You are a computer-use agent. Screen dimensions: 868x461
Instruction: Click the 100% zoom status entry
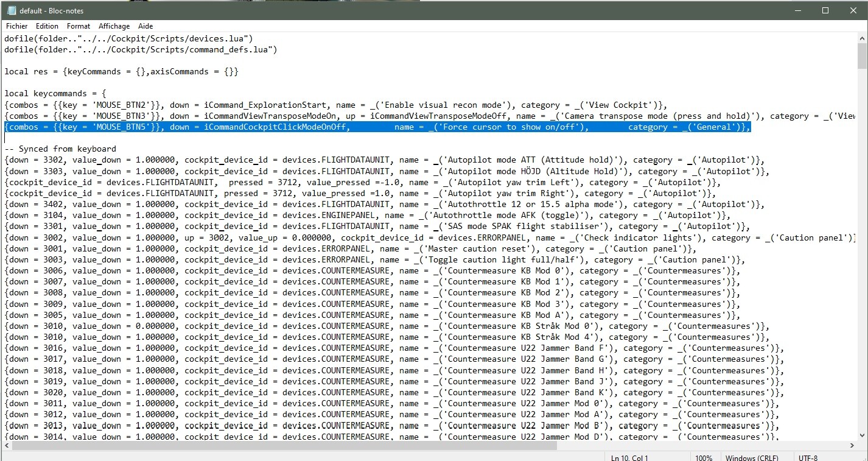tap(703, 457)
